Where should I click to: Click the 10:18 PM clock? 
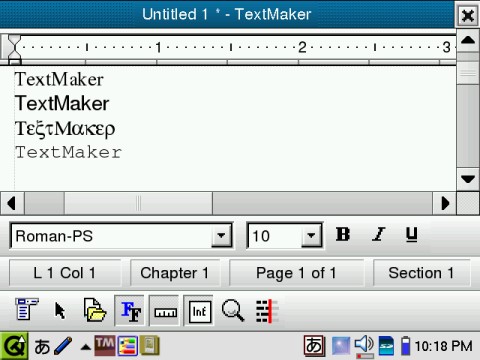(443, 346)
